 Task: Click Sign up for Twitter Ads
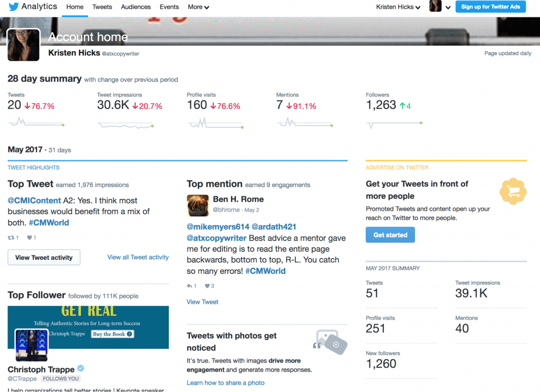click(490, 6)
